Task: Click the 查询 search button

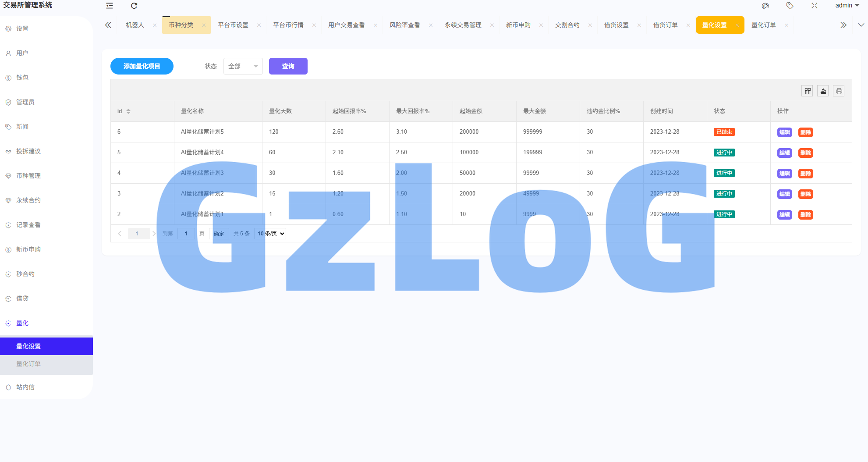Action: pyautogui.click(x=288, y=66)
